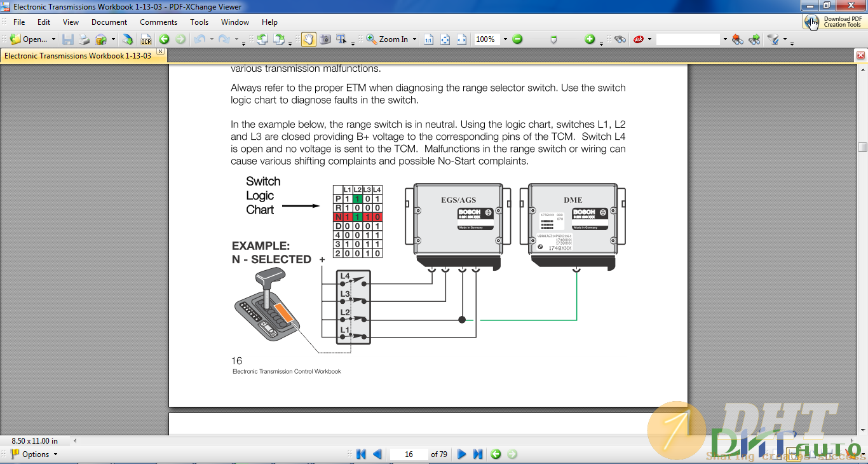Rotate page clockwise icon
Screen dimensions: 868x464
tap(279, 39)
